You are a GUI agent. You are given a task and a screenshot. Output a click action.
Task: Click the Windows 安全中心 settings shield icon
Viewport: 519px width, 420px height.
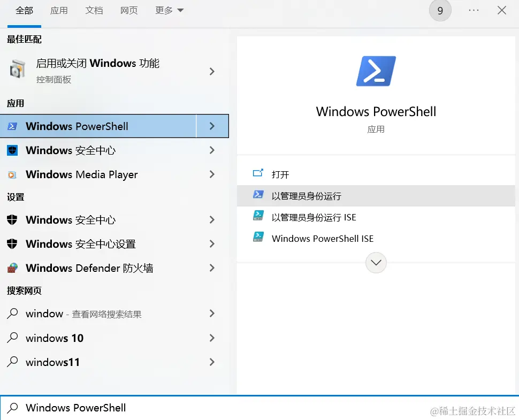(12, 219)
